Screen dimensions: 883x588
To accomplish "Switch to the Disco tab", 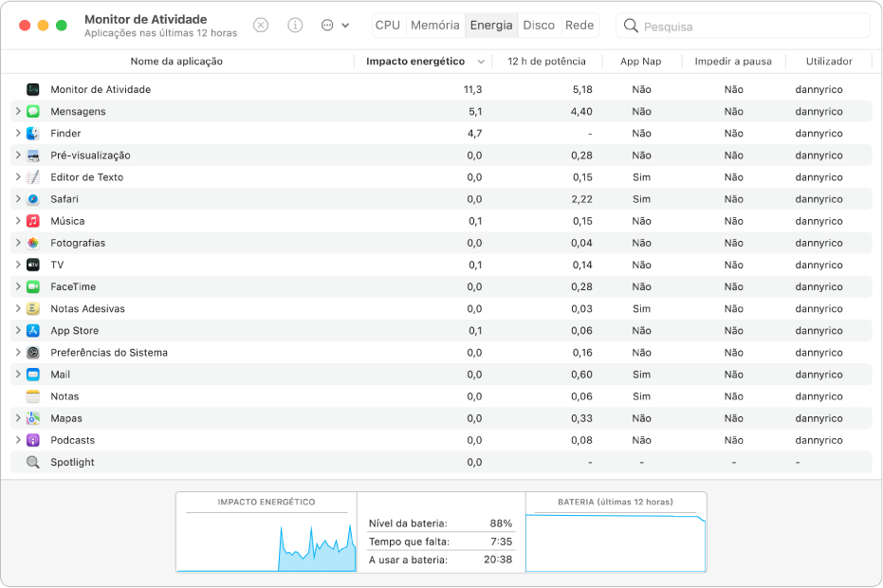I will point(539,26).
